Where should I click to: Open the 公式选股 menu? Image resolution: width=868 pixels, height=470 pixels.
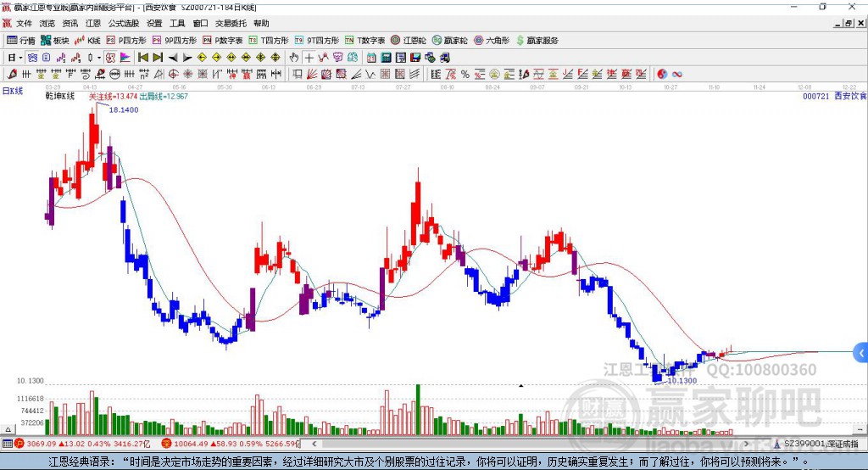tap(124, 23)
